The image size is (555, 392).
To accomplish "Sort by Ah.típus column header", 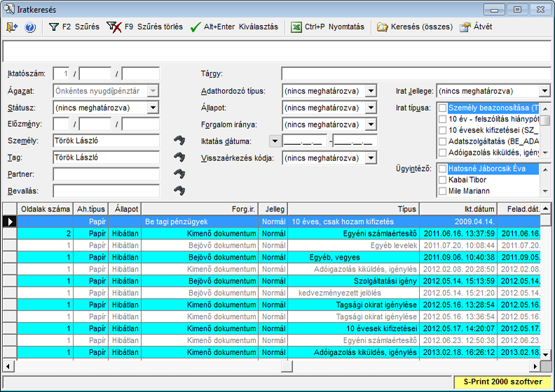I will tap(91, 209).
